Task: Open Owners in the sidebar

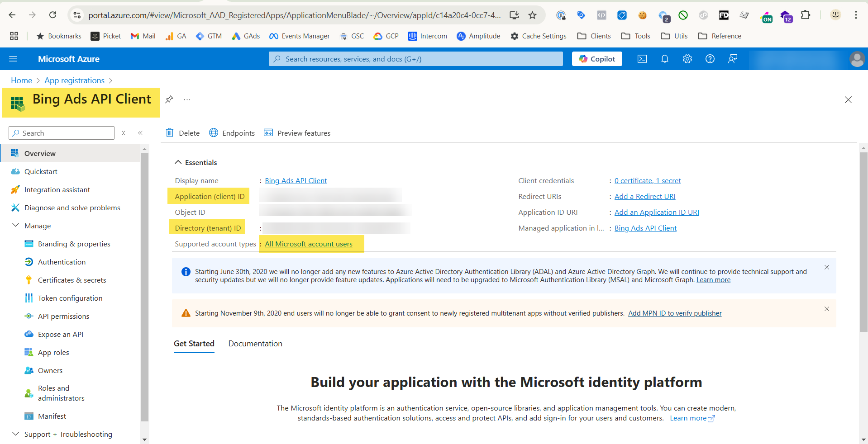Action: tap(50, 370)
